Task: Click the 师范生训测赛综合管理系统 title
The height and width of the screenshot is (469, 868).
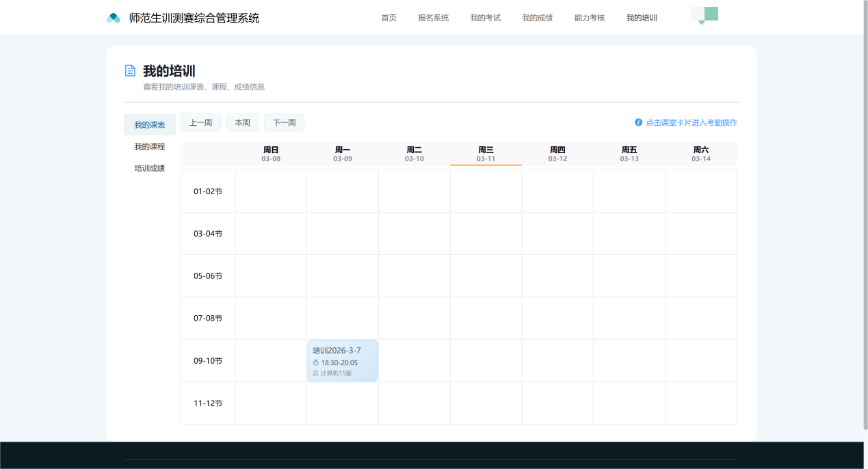Action: point(194,18)
